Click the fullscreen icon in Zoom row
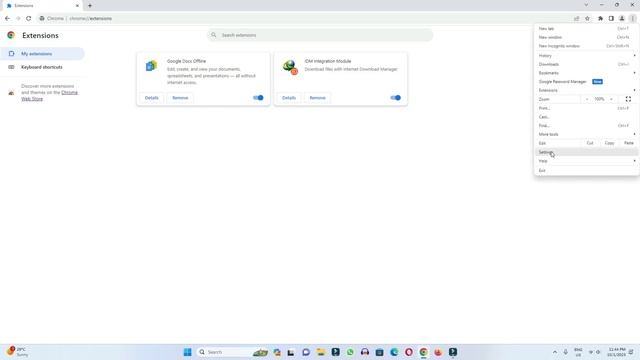 (x=628, y=99)
